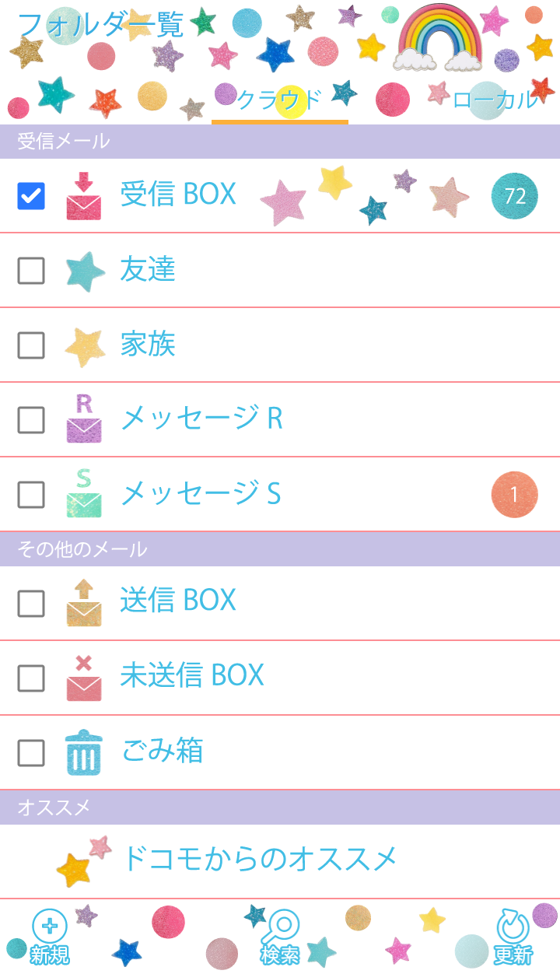560x974 pixels.
Task: Tap the blue star icon beside 友達
Action: pos(84,272)
